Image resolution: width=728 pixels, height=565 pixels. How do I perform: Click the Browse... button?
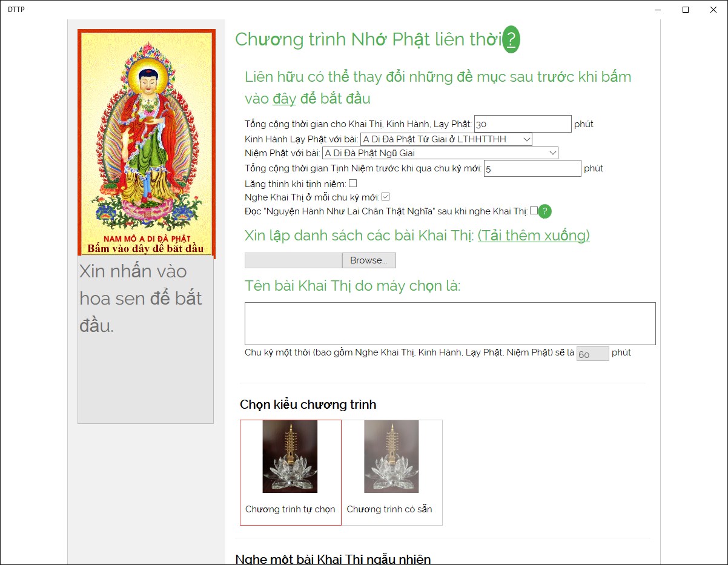click(x=369, y=260)
